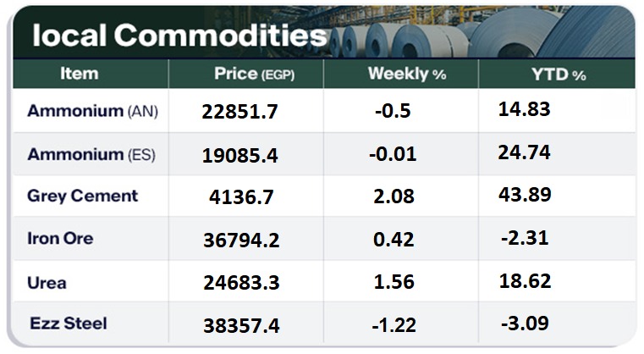Viewport: 644px width, 354px height.
Task: Select the Ezz Steel row label
Action: (x=68, y=324)
